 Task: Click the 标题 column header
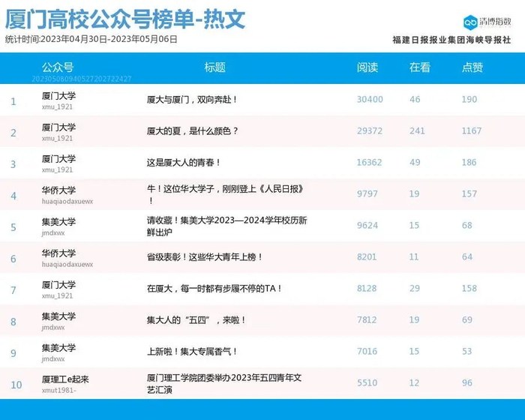click(x=215, y=67)
